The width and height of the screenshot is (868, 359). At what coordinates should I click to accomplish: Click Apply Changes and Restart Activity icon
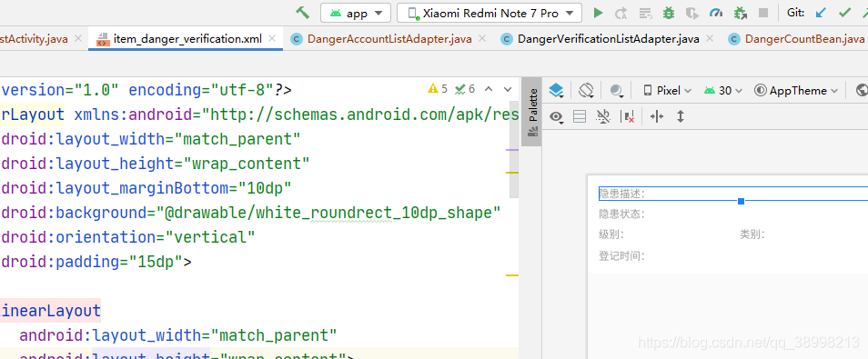(621, 13)
